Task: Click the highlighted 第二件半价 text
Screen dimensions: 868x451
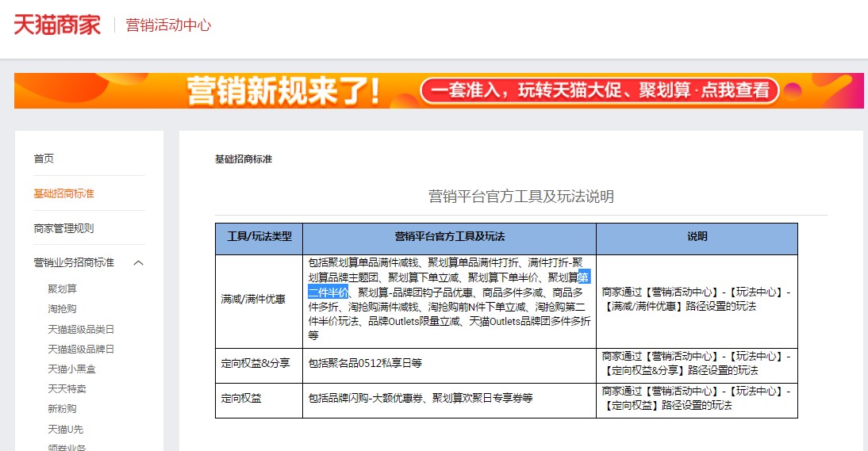Action: coord(328,292)
